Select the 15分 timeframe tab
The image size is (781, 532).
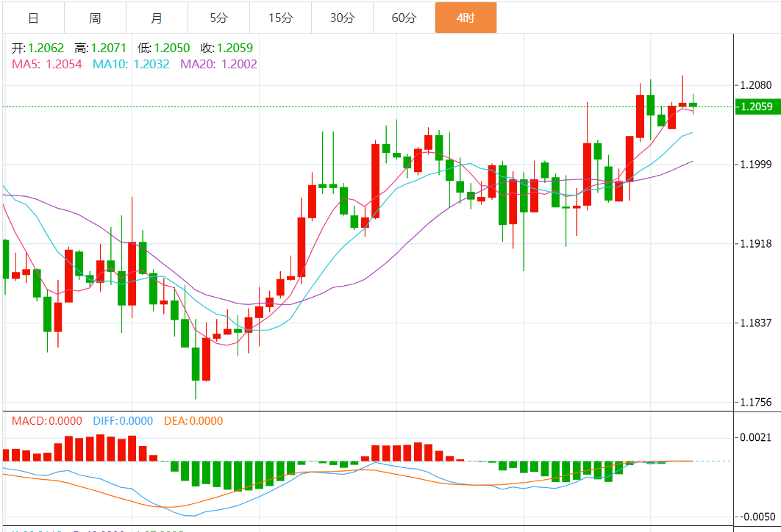(x=280, y=18)
